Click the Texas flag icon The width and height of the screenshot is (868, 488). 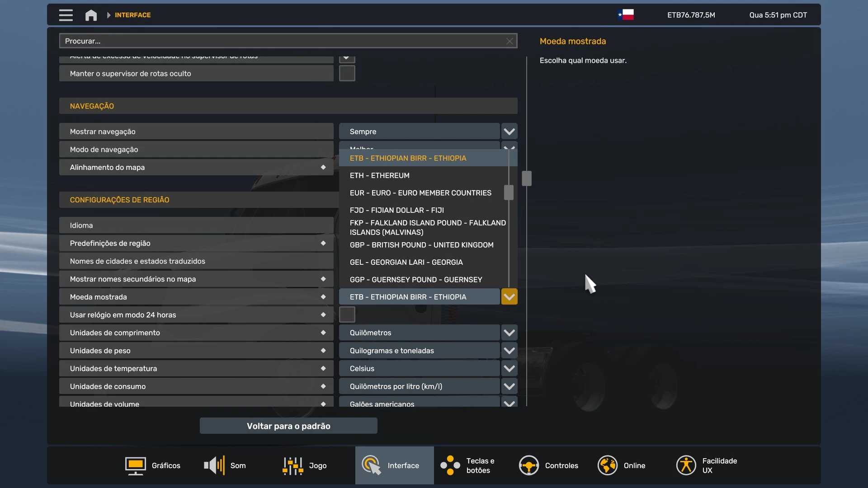pyautogui.click(x=626, y=15)
